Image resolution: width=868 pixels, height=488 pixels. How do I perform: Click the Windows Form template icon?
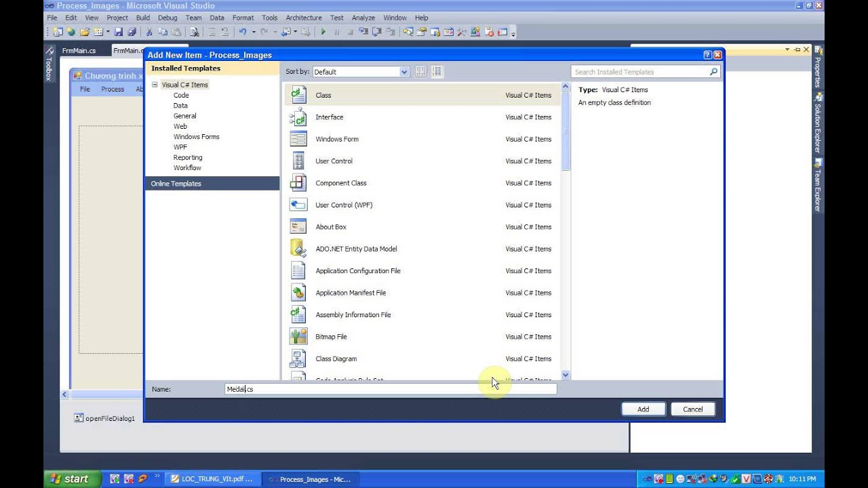pos(298,139)
